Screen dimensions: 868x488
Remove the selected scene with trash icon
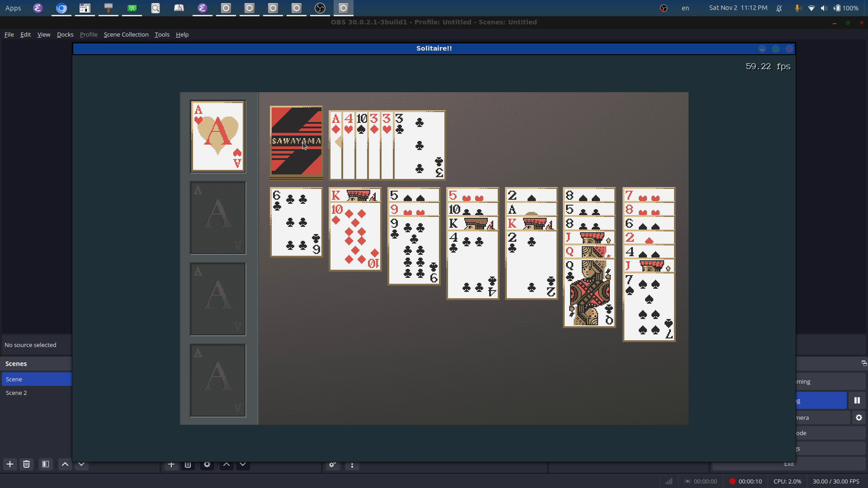click(26, 464)
